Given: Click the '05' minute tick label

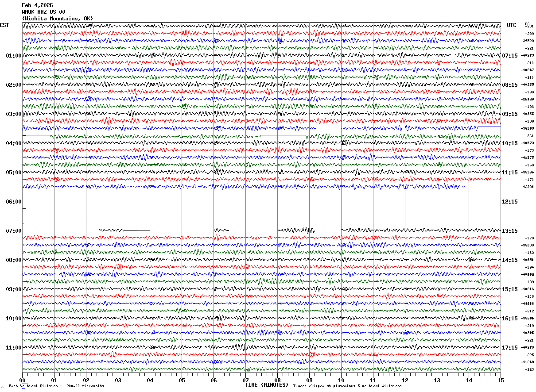Looking at the screenshot, I should click(x=182, y=380).
